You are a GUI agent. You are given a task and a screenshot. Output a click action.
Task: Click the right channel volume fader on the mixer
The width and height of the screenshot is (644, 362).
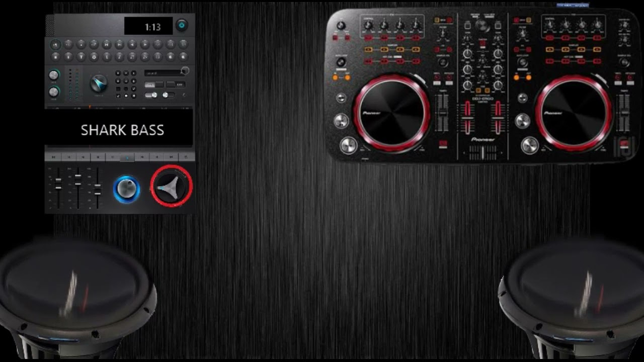[498, 117]
